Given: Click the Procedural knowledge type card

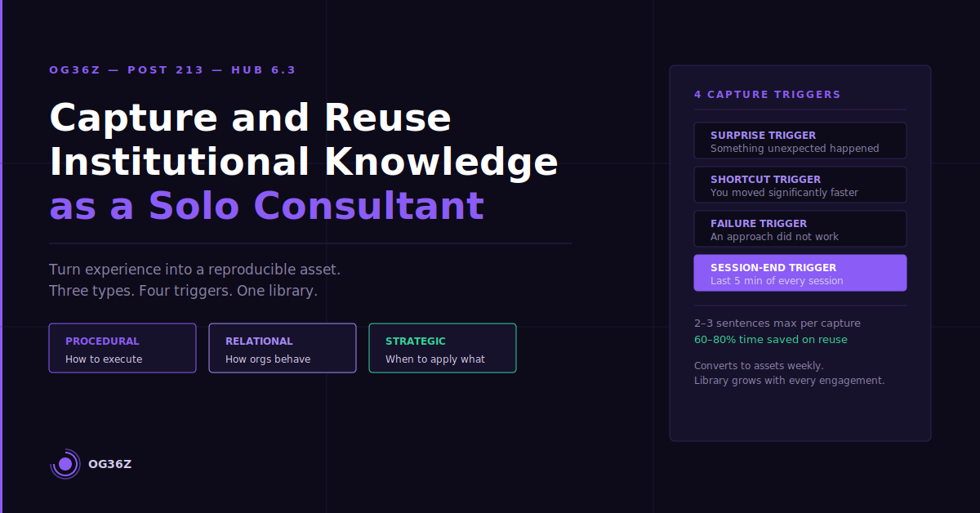Looking at the screenshot, I should click(122, 348).
